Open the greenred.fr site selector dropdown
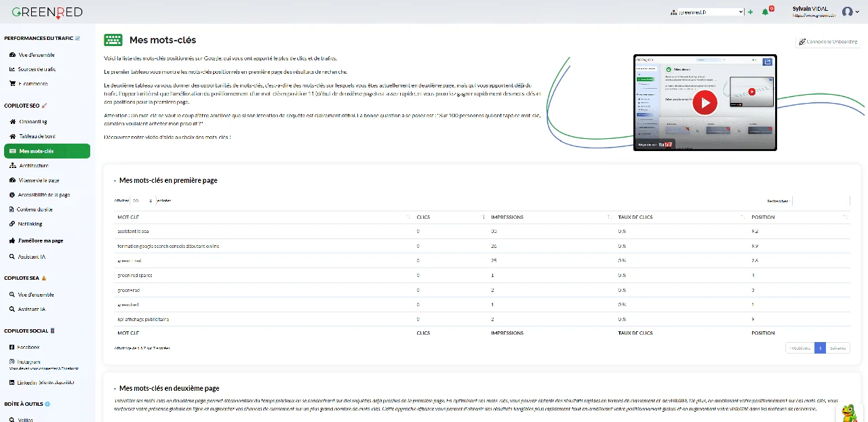868x422 pixels. tap(711, 12)
